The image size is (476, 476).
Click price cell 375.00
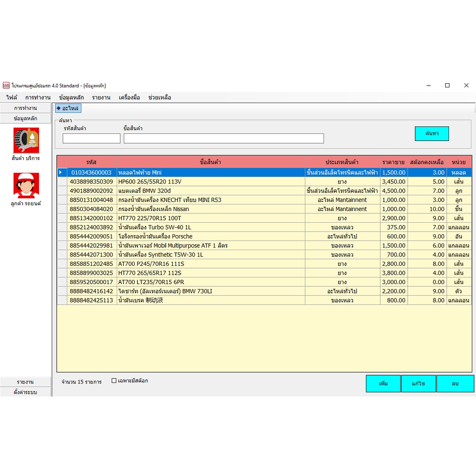pos(393,227)
